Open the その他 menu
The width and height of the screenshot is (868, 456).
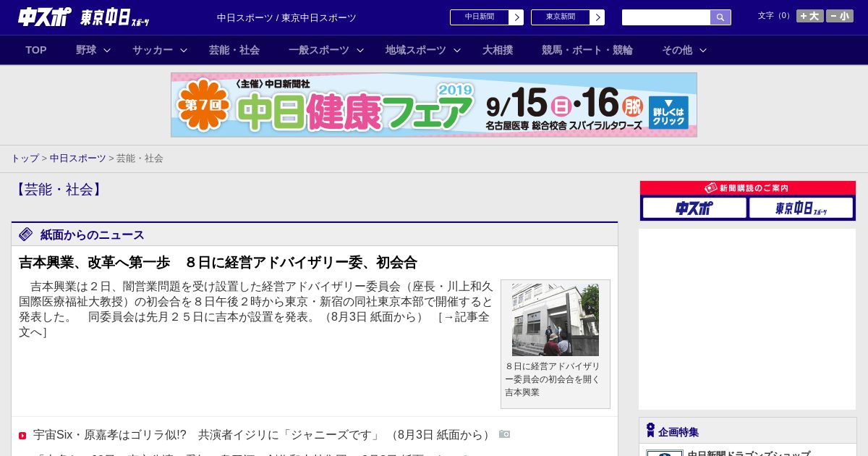coord(677,50)
